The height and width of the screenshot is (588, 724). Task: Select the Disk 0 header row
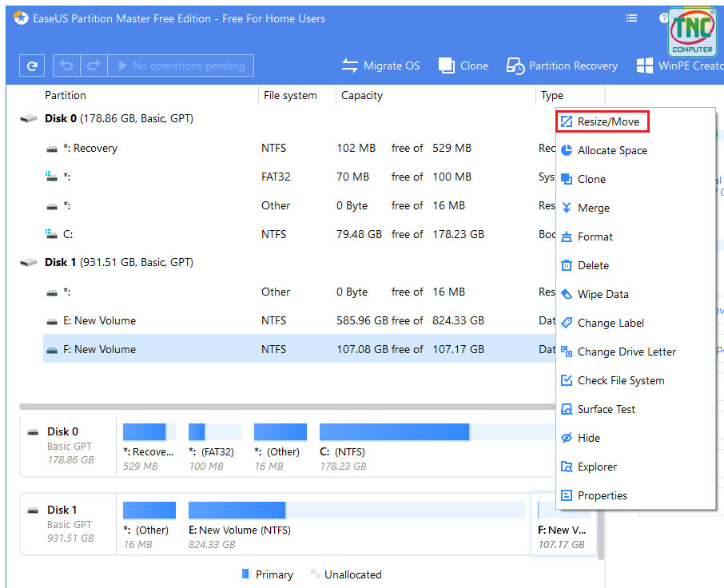pyautogui.click(x=287, y=118)
